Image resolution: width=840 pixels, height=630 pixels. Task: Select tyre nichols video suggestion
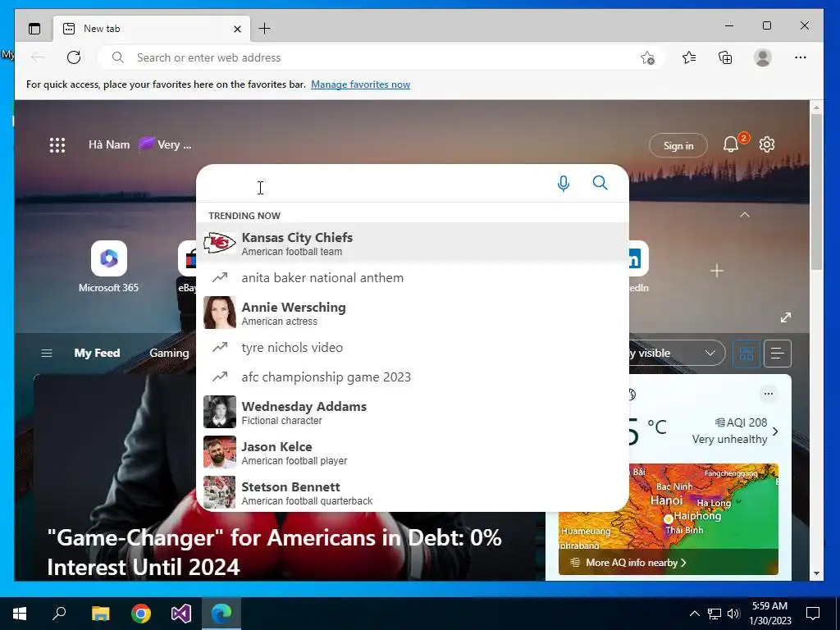point(413,348)
